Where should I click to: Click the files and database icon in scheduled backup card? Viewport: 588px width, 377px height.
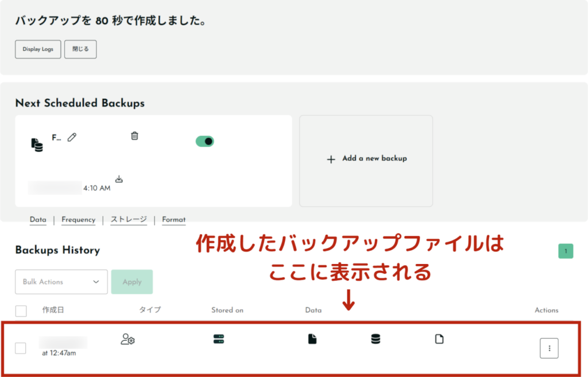tap(37, 144)
